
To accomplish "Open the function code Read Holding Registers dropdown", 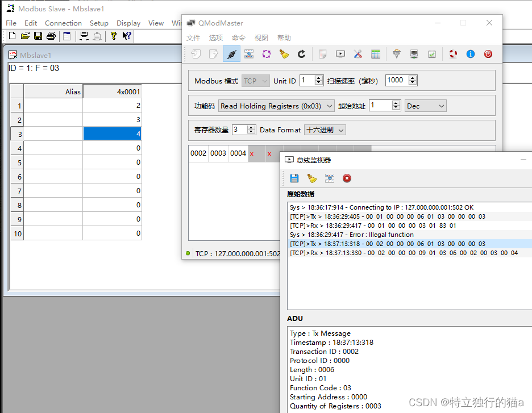I will point(276,106).
